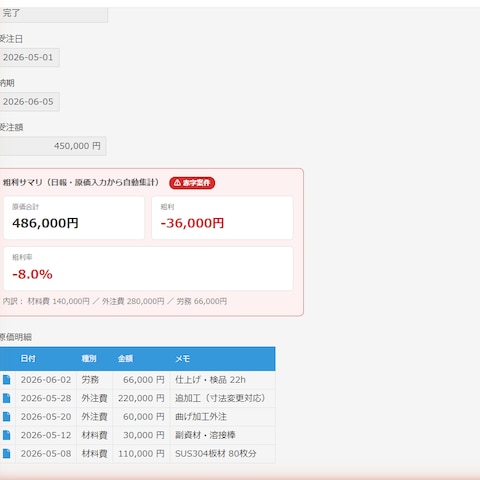The height and width of the screenshot is (480, 480).
Task: Click the amount 66,000 円
Action: point(144,380)
